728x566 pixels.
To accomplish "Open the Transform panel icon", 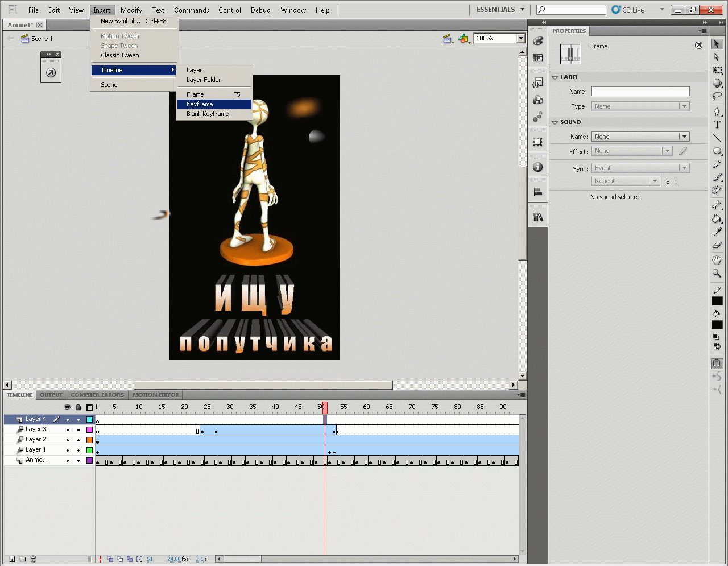I will 538,142.
